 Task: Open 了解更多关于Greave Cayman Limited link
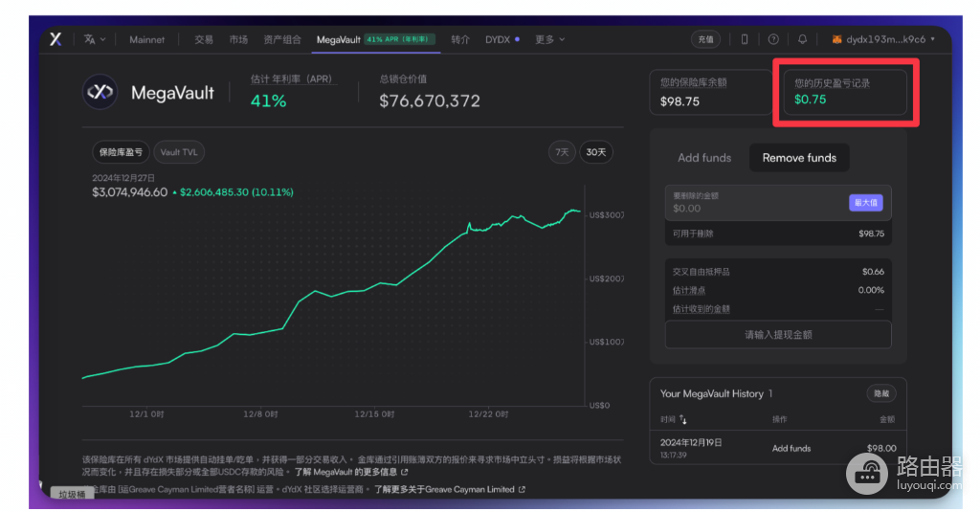pyautogui.click(x=450, y=489)
